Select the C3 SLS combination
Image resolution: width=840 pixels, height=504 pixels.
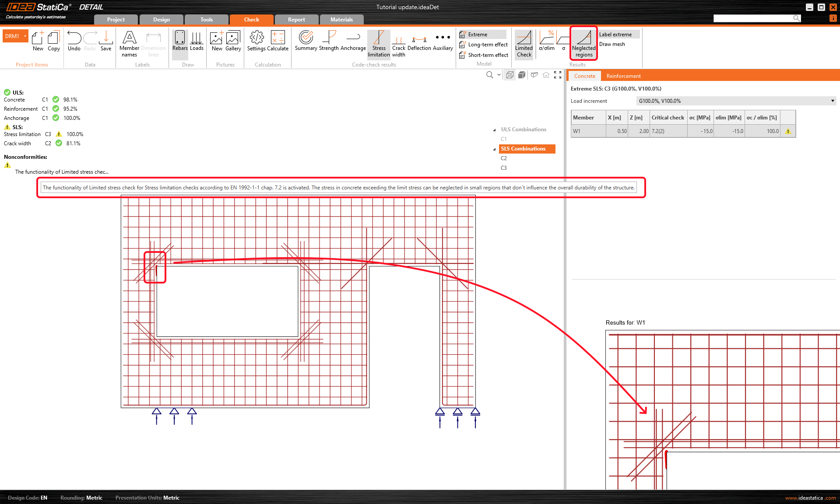click(x=504, y=168)
